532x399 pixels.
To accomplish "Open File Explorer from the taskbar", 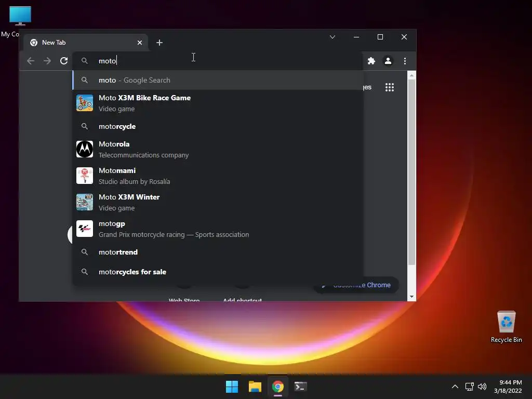I will [x=255, y=387].
